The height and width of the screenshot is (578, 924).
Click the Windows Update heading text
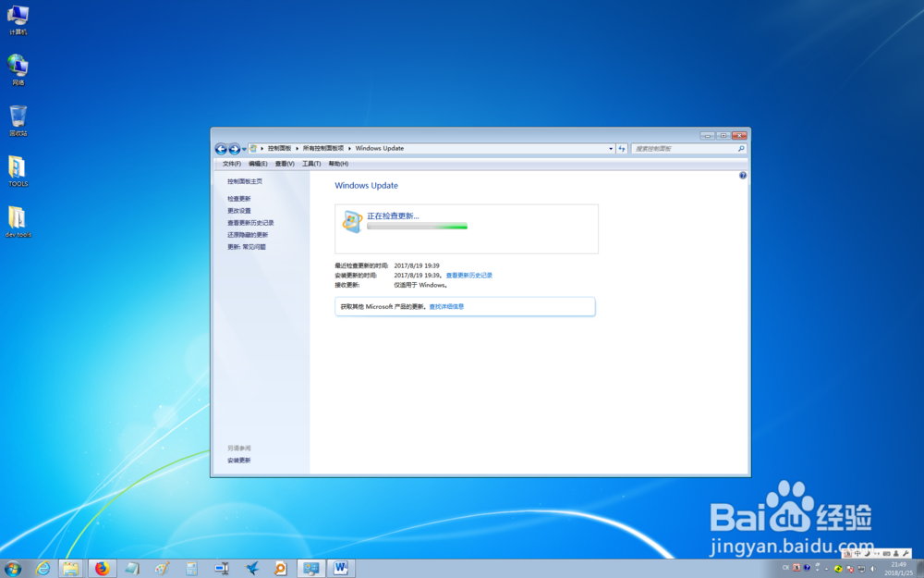[x=366, y=185]
